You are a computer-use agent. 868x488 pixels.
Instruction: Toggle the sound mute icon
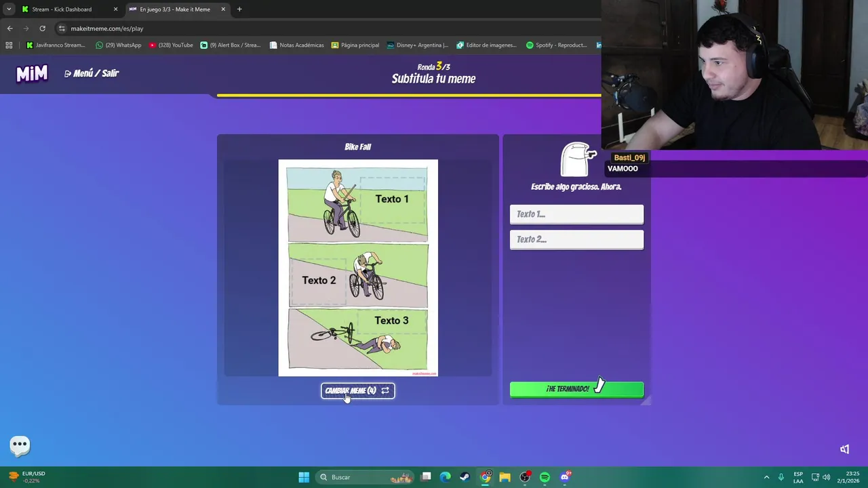pyautogui.click(x=845, y=449)
